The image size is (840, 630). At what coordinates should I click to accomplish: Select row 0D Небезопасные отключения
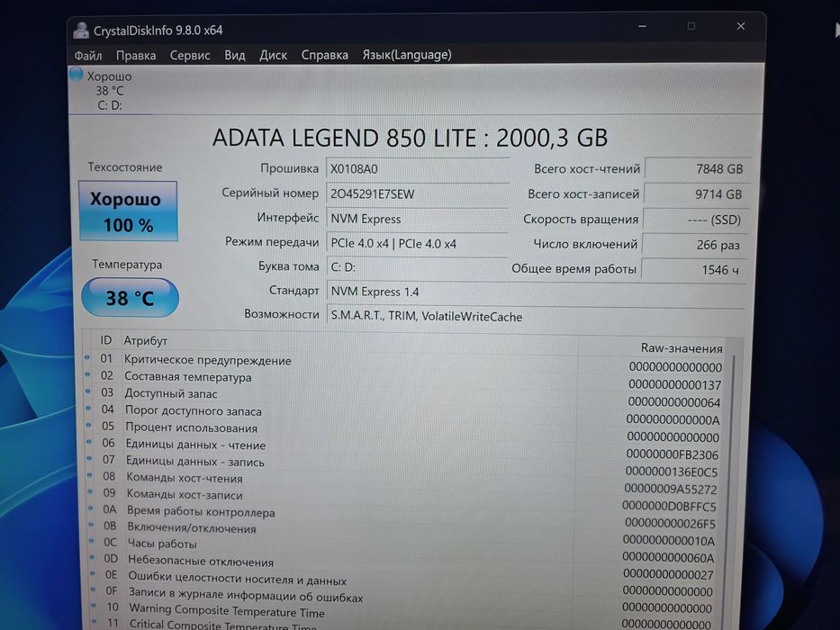[403, 567]
